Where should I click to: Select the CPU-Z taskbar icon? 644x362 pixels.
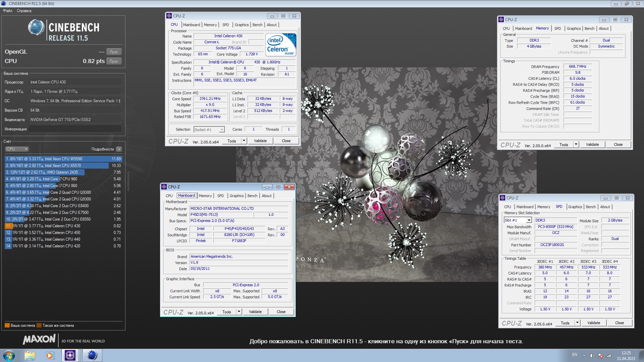pos(70,355)
